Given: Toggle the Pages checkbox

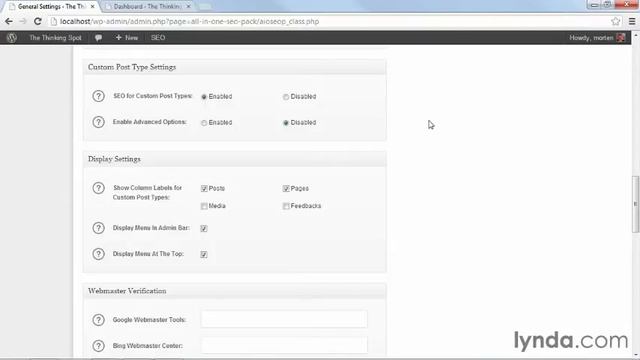Looking at the screenshot, I should (x=286, y=189).
